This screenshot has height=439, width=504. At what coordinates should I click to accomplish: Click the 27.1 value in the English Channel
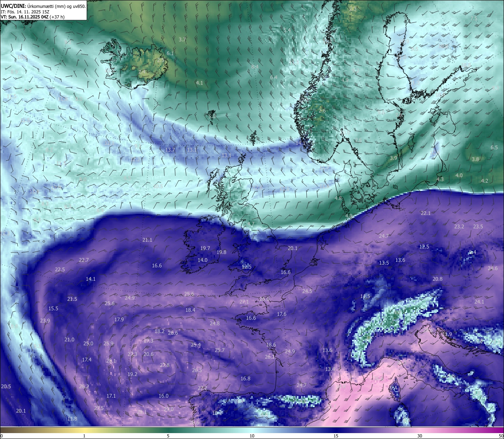244,302
